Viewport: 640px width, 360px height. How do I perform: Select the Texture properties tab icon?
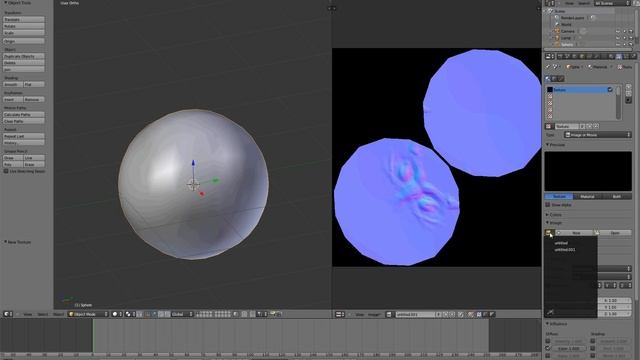click(619, 56)
